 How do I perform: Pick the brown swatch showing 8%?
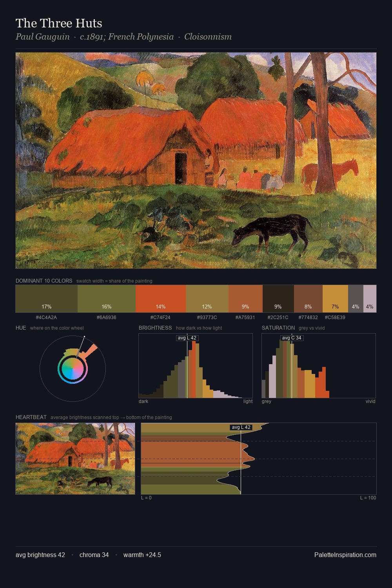coord(308,299)
